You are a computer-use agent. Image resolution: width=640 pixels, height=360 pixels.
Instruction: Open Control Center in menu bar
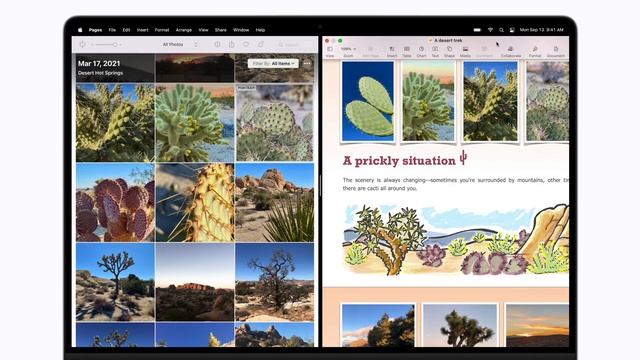(512, 30)
